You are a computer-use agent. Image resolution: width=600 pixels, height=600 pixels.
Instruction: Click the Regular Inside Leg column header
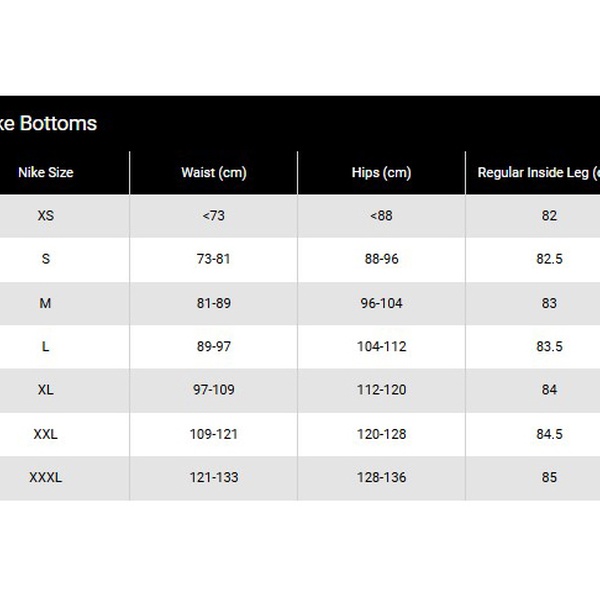[537, 173]
